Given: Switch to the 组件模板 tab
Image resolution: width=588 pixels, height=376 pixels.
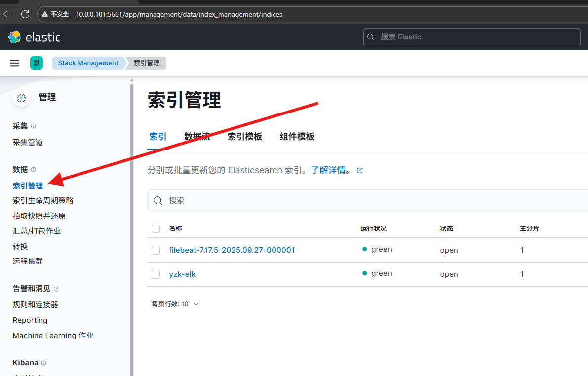Looking at the screenshot, I should pos(297,137).
